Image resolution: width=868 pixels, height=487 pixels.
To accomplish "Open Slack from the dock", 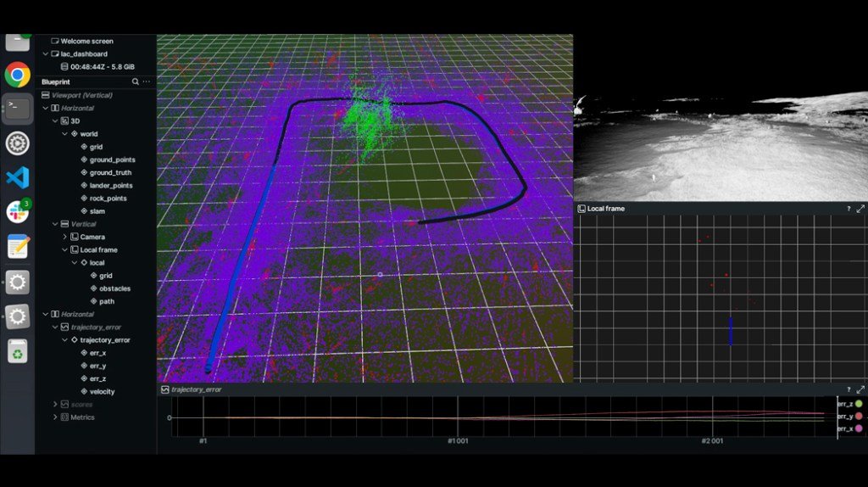I will coord(18,212).
